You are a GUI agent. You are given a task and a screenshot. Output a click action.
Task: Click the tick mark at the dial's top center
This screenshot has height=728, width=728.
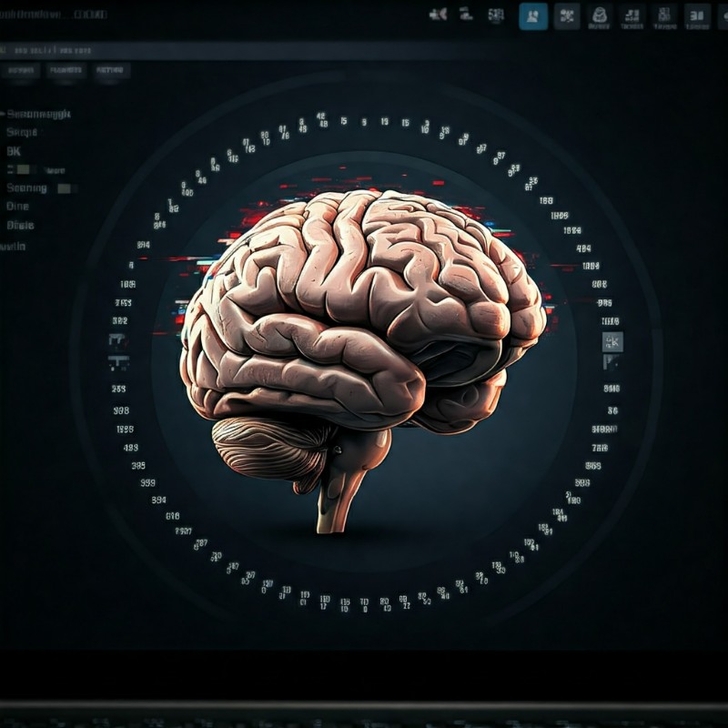coord(364,121)
